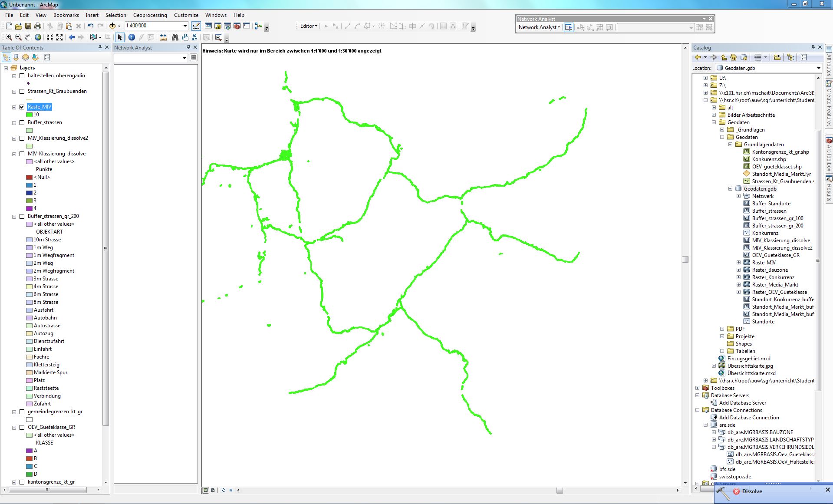Open the Editor toolbar menu

[x=309, y=26]
